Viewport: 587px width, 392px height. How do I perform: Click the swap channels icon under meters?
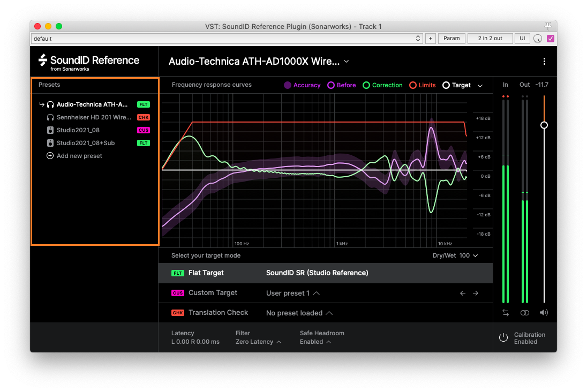coord(506,313)
